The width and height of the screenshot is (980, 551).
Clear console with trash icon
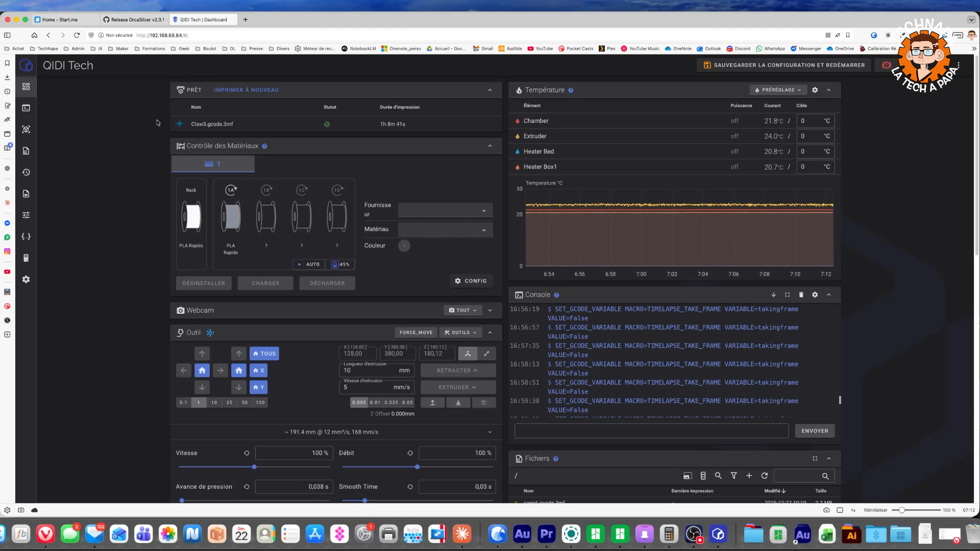click(x=801, y=295)
